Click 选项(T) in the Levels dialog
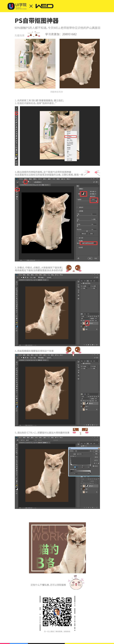The width and height of the screenshot is (114, 644). pyautogui.click(x=96, y=460)
